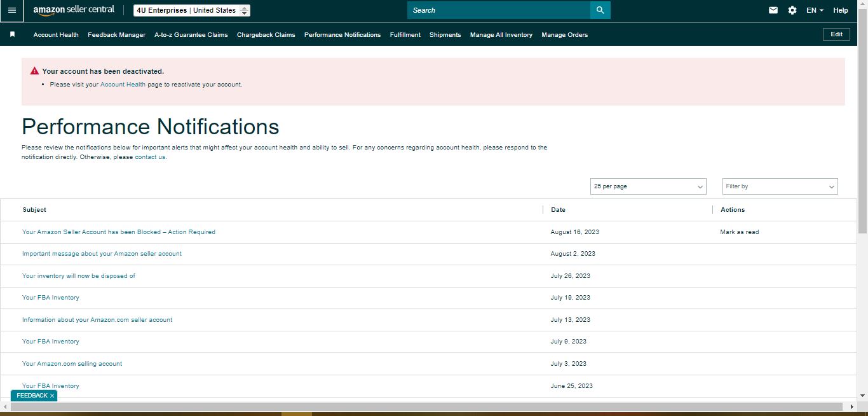
Task: Open 'Your inventory will now be disposed of'
Action: pos(79,276)
